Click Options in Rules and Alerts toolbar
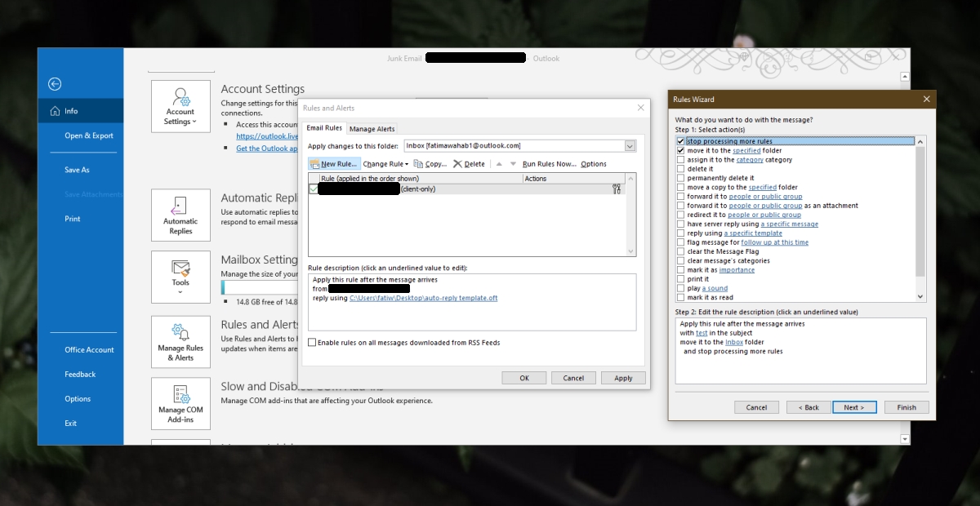 click(x=594, y=164)
